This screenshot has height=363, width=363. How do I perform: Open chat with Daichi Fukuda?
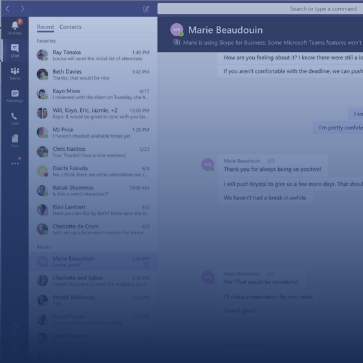[93, 171]
